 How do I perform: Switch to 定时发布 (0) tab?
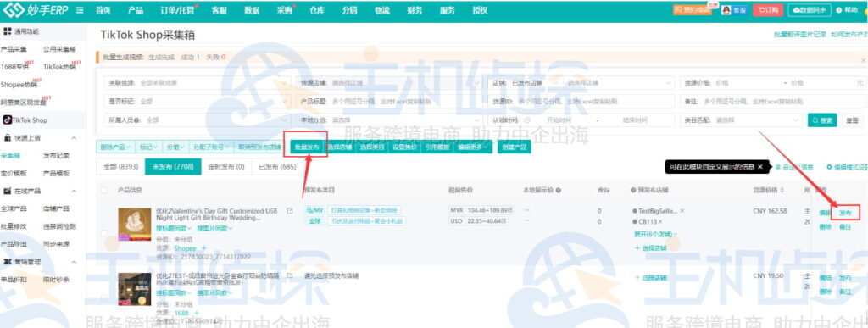tap(225, 166)
